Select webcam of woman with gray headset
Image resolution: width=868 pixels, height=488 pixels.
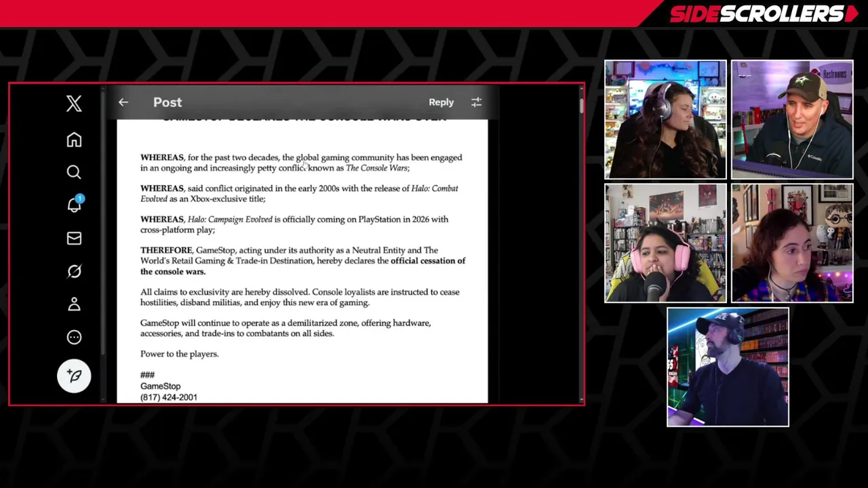point(665,119)
